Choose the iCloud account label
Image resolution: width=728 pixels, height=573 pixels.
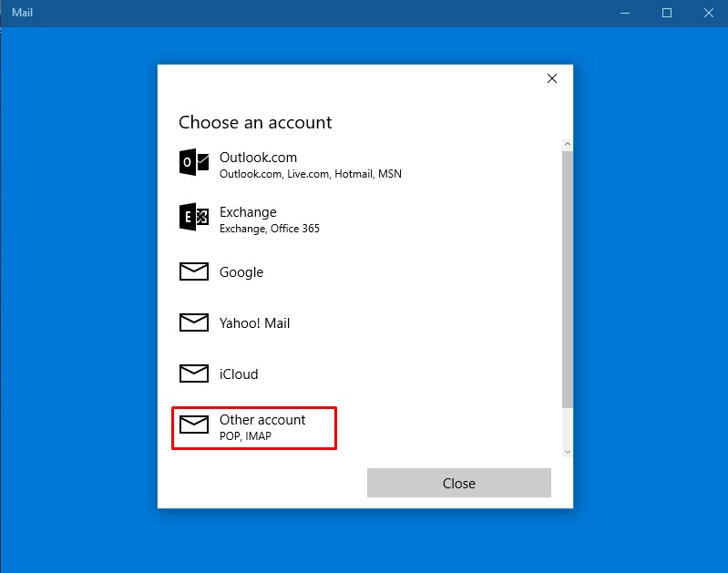(239, 374)
